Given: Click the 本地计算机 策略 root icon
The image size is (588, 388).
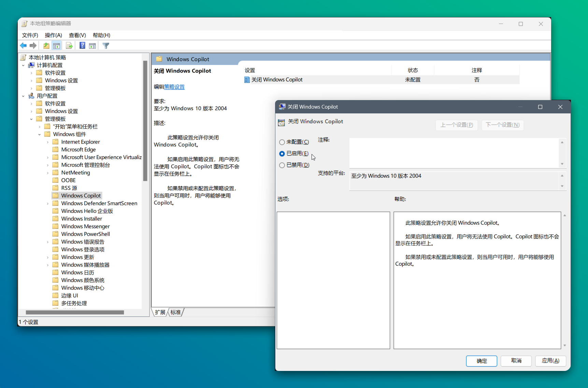Looking at the screenshot, I should [x=24, y=57].
